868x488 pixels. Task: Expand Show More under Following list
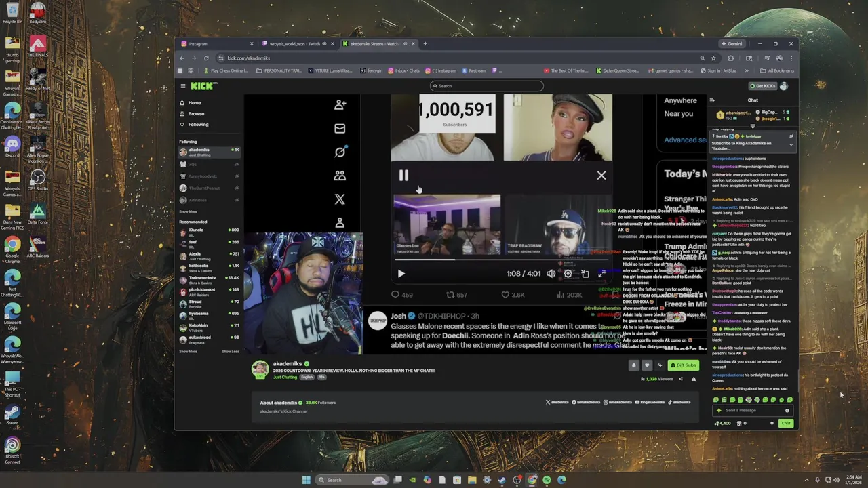pos(188,211)
